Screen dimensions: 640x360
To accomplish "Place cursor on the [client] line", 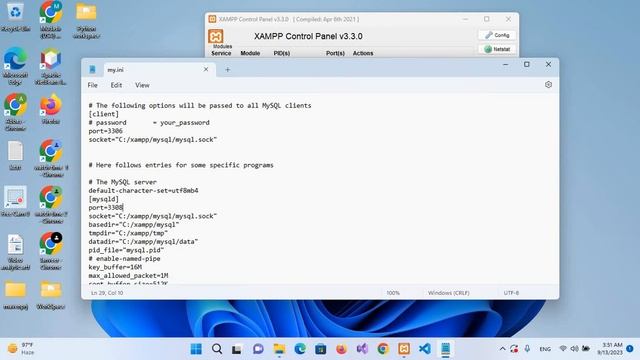I will [x=104, y=114].
